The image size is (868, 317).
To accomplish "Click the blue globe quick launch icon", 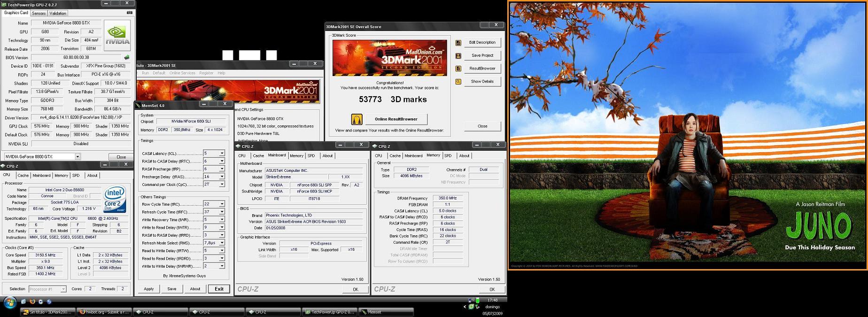I will coord(49,302).
